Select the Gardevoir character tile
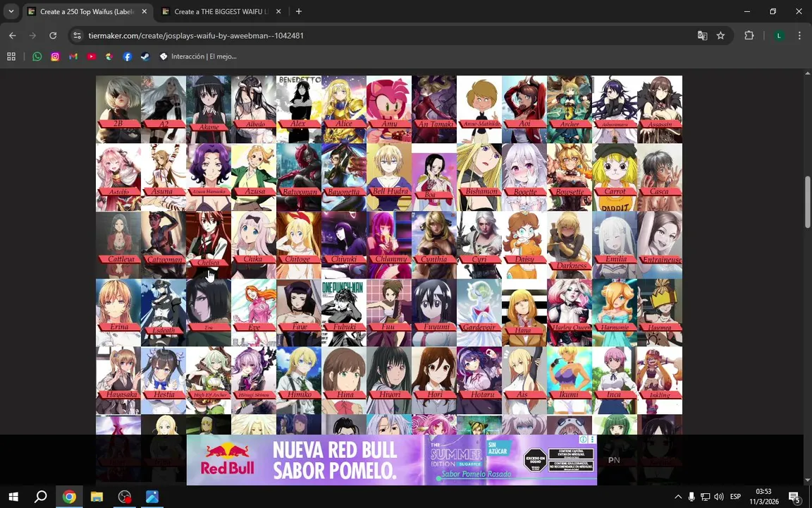This screenshot has width=812, height=508. click(x=479, y=313)
